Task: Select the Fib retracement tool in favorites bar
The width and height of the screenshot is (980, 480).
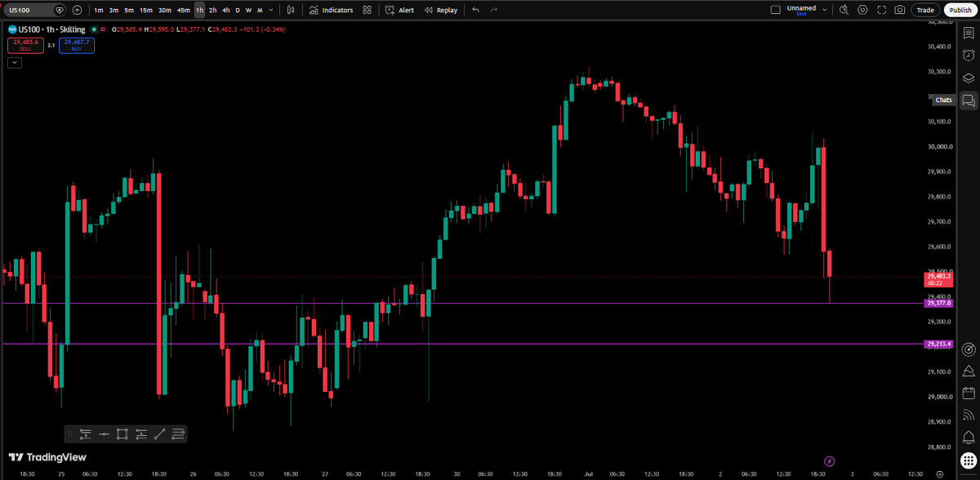Action: coord(179,434)
